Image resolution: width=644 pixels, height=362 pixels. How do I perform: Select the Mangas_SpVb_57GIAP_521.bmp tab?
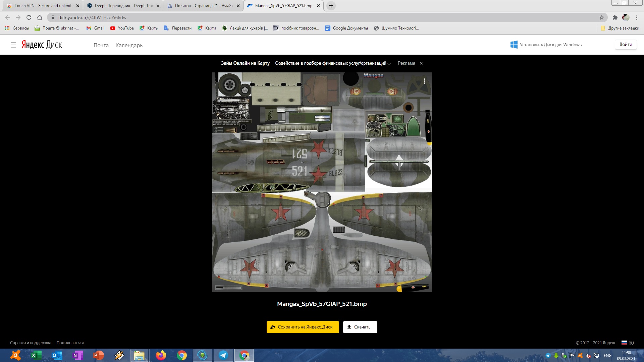tap(283, 6)
